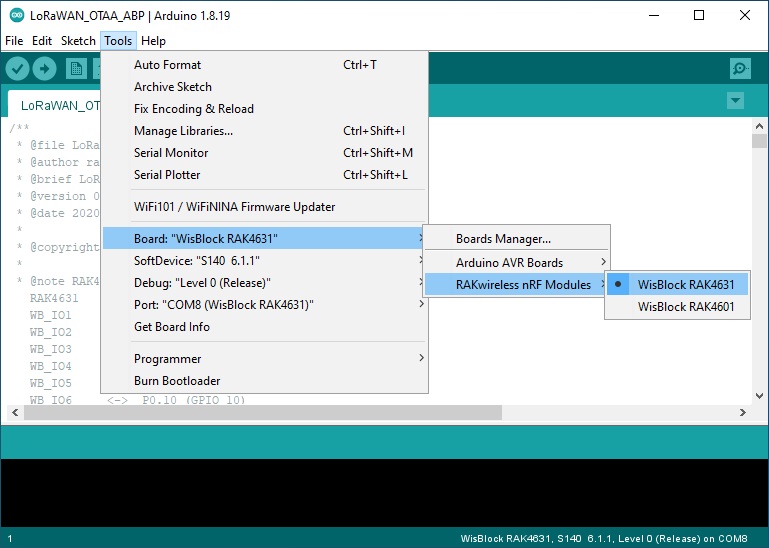
Task: Expand the Programmer submenu
Action: pos(265,359)
